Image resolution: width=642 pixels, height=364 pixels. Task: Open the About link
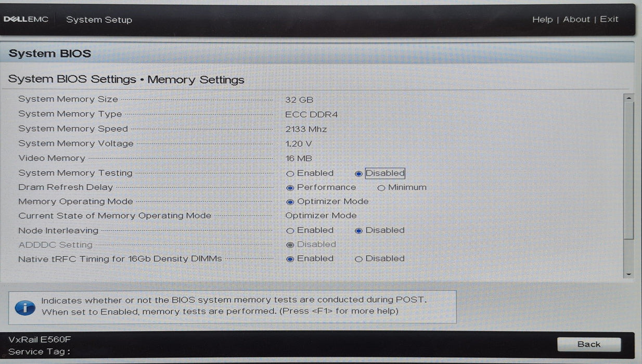tap(576, 19)
